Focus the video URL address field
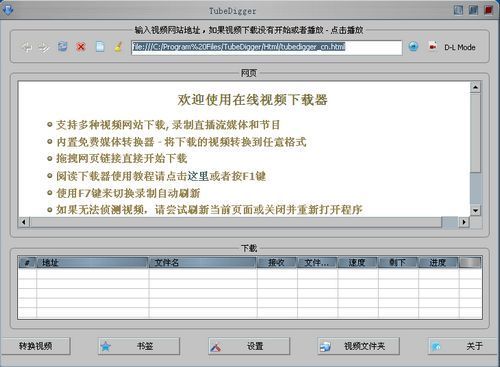 click(x=267, y=47)
